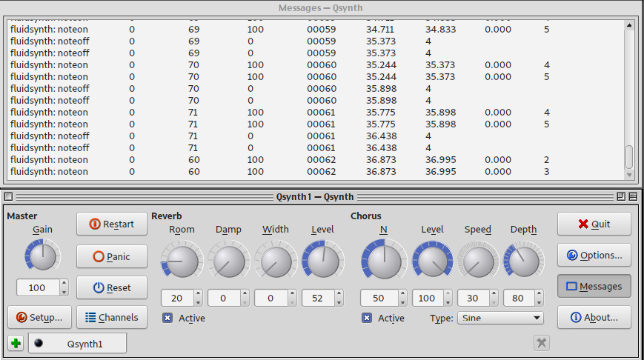Open the Chorus Type Sine dropdown
Screen dimensions: 644x360
(500, 318)
